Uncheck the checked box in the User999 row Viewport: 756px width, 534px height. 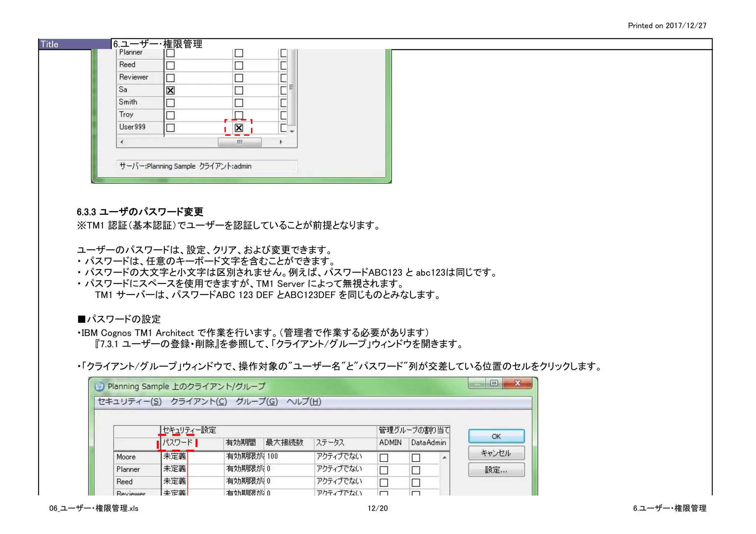pos(239,128)
